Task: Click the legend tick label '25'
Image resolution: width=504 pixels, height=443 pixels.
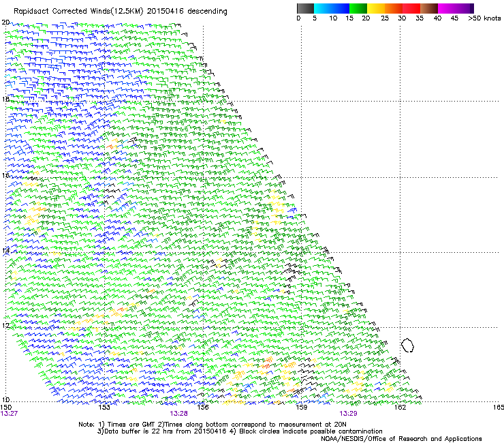Action: click(x=385, y=18)
